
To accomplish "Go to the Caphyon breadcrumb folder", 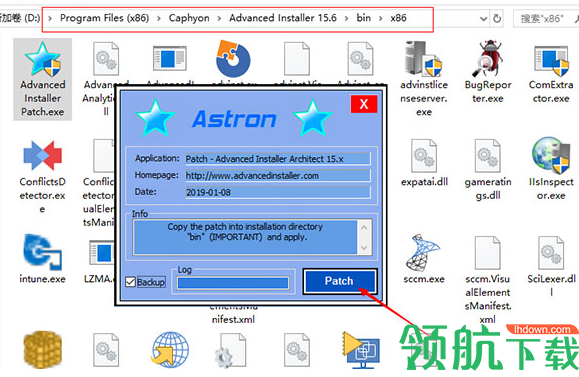I will pyautogui.click(x=189, y=18).
